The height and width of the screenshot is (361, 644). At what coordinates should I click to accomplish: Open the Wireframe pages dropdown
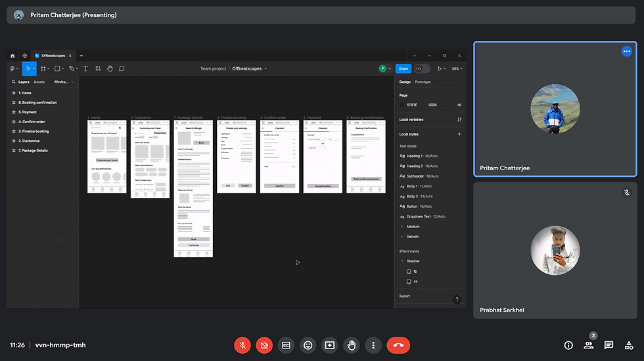click(64, 82)
